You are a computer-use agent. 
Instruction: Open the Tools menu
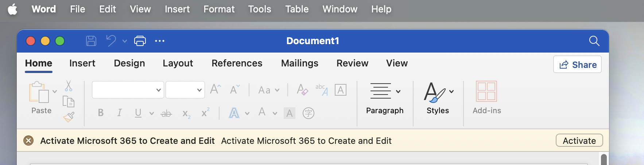(x=260, y=9)
